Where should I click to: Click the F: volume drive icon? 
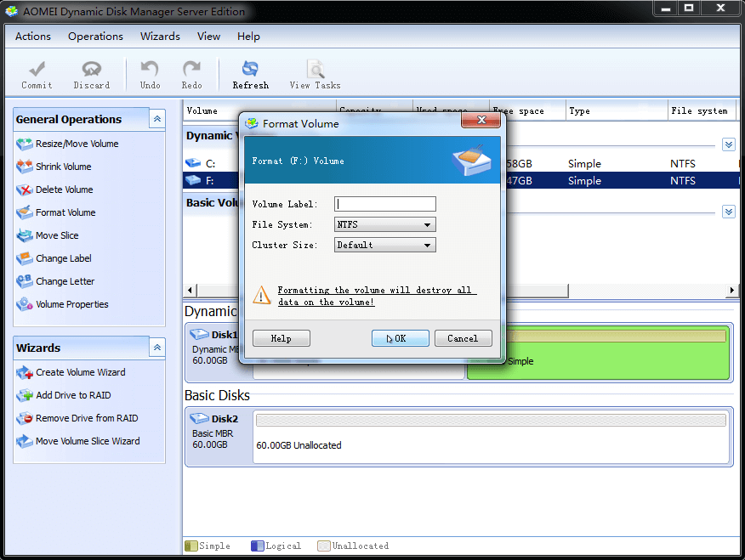193,180
